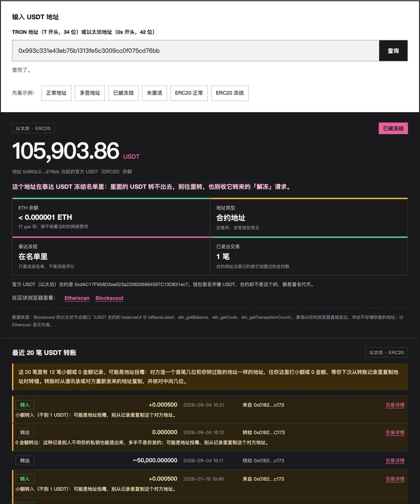This screenshot has width=420, height=504.
Task: Click the 转入 tag on the 16:21 row
Action: [x=25, y=405]
